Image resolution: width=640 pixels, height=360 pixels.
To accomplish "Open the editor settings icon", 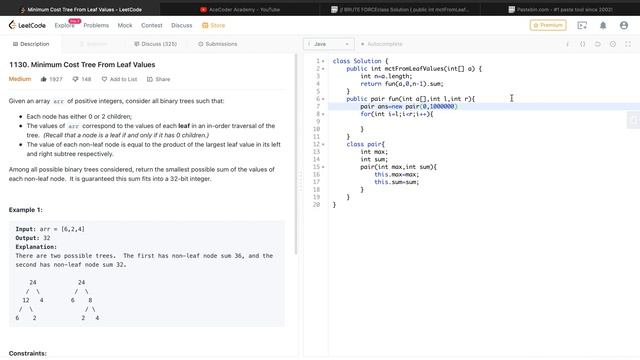I will tap(613, 44).
